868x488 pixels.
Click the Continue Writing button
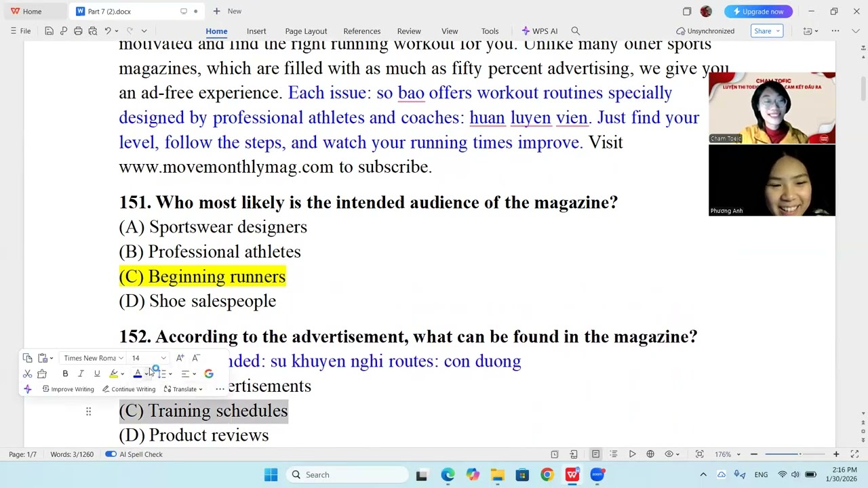[129, 389]
